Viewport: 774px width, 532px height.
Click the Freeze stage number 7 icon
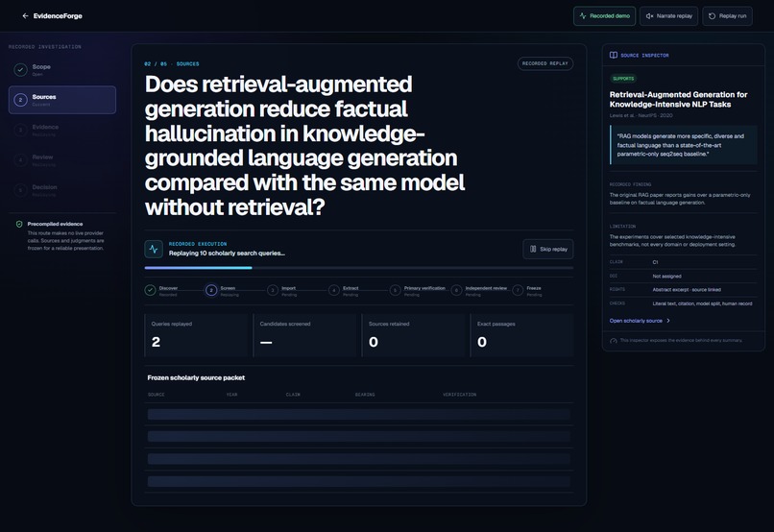pos(518,290)
